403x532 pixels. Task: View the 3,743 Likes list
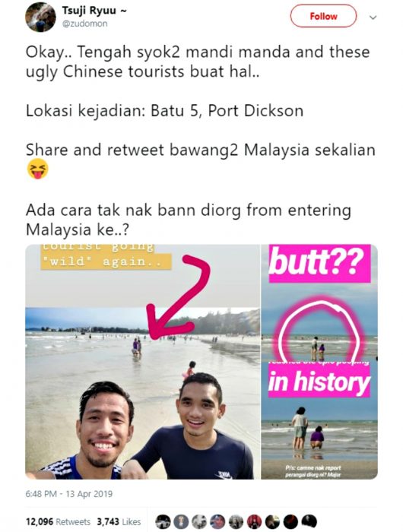coord(119,521)
